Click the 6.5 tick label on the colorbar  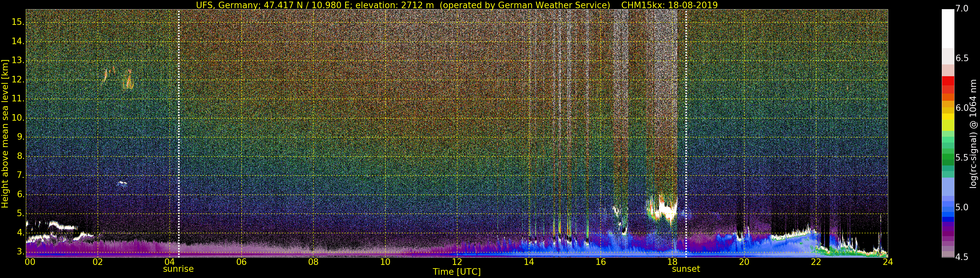pos(962,58)
